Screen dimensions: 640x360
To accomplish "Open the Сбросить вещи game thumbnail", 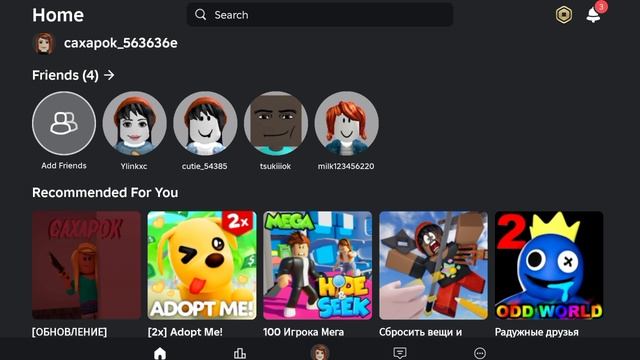I will [433, 265].
